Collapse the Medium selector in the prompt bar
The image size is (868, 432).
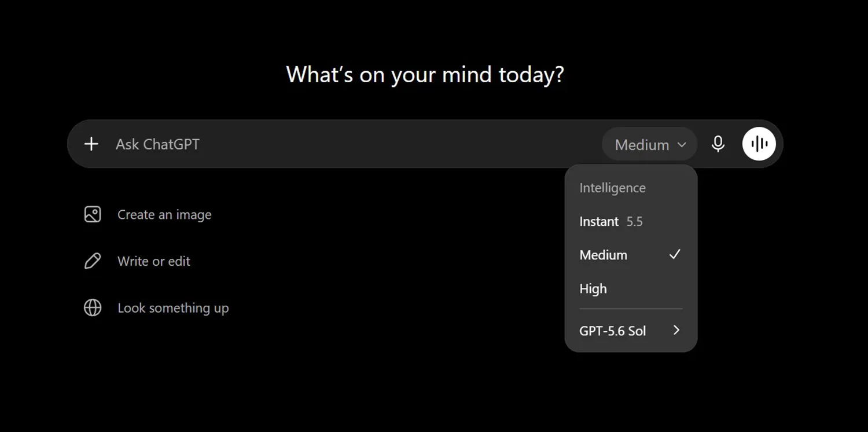click(650, 144)
